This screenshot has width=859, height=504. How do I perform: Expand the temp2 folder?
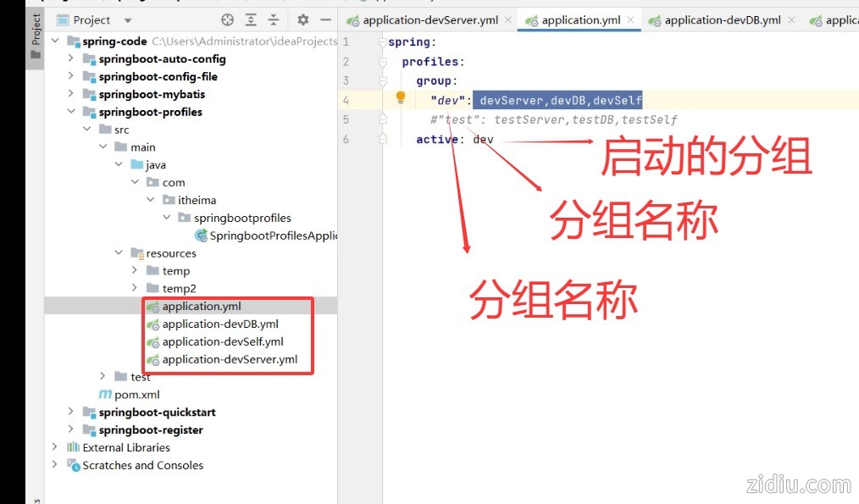[135, 289]
